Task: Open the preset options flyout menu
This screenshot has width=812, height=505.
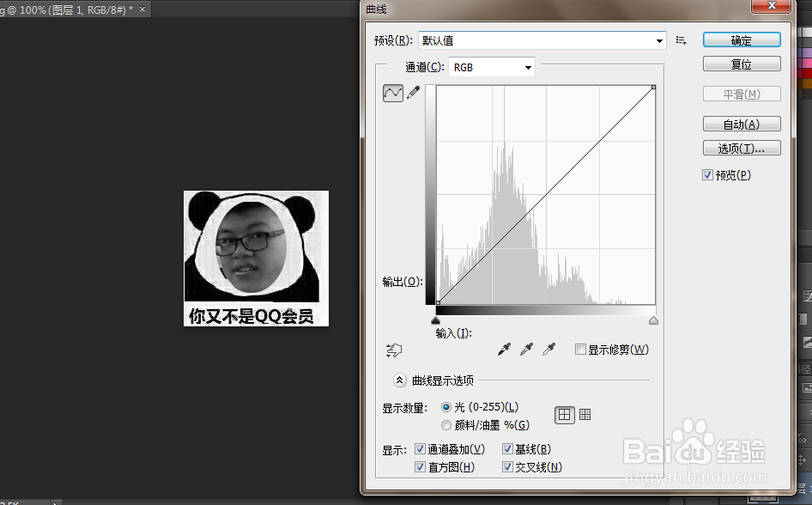Action: pyautogui.click(x=681, y=40)
